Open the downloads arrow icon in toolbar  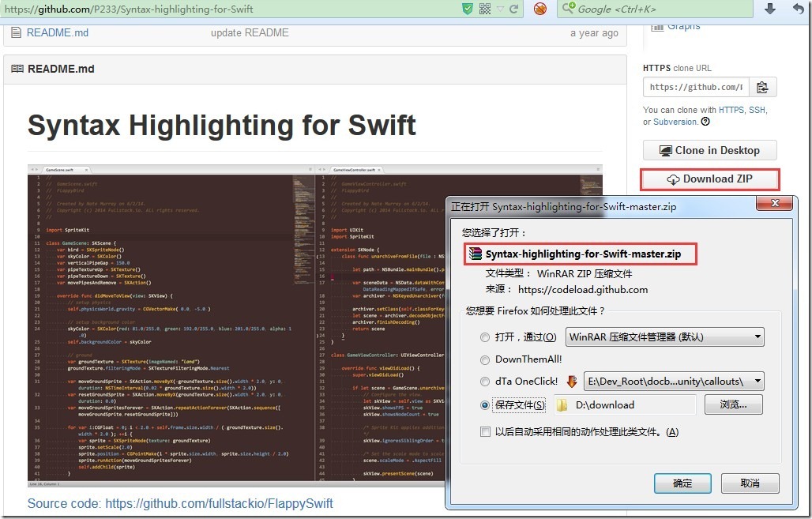tap(770, 8)
